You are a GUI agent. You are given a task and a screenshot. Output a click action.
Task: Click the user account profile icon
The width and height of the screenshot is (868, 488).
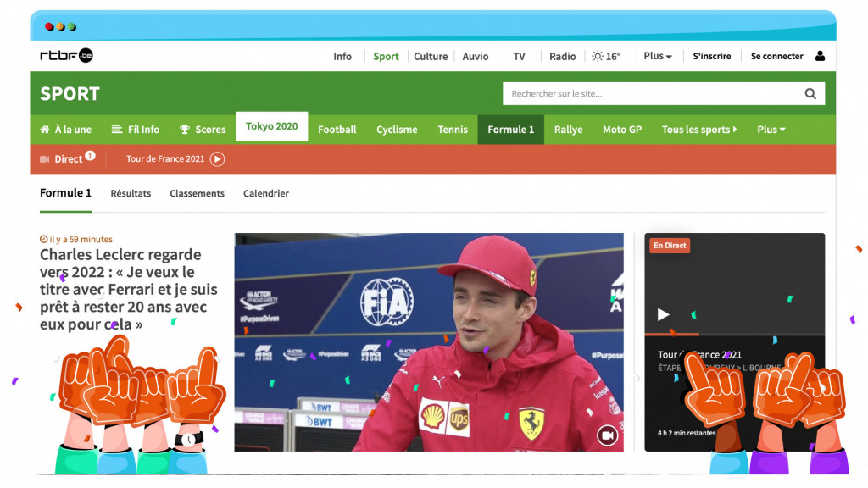point(820,56)
